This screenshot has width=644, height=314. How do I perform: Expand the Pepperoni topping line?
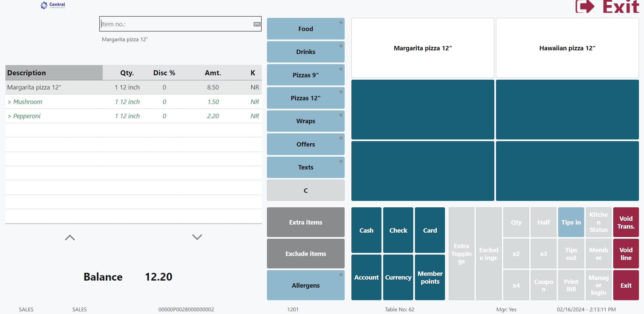tap(9, 116)
